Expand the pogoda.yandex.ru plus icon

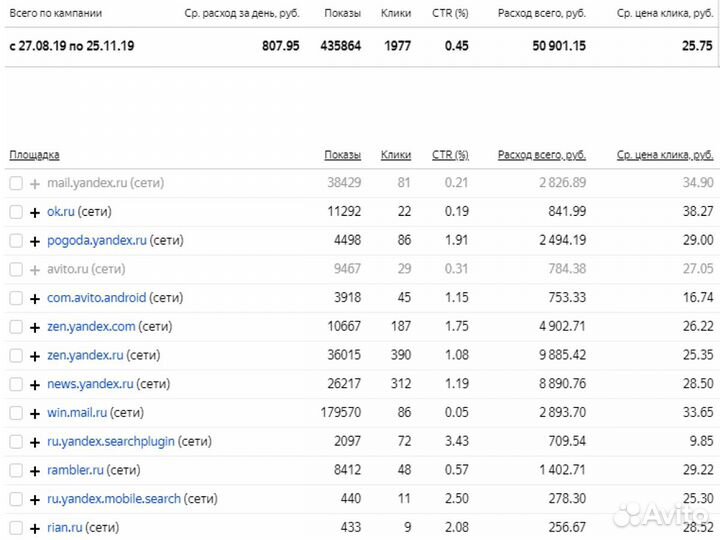(35, 241)
